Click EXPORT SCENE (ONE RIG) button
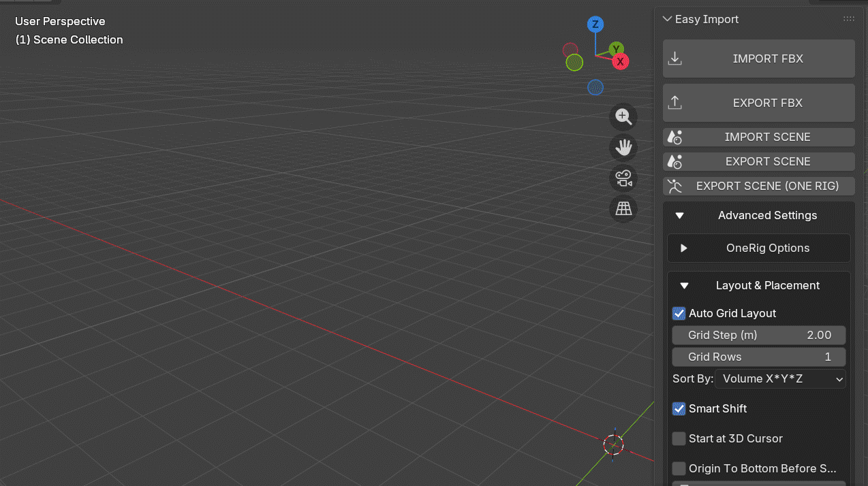868x486 pixels. (759, 186)
